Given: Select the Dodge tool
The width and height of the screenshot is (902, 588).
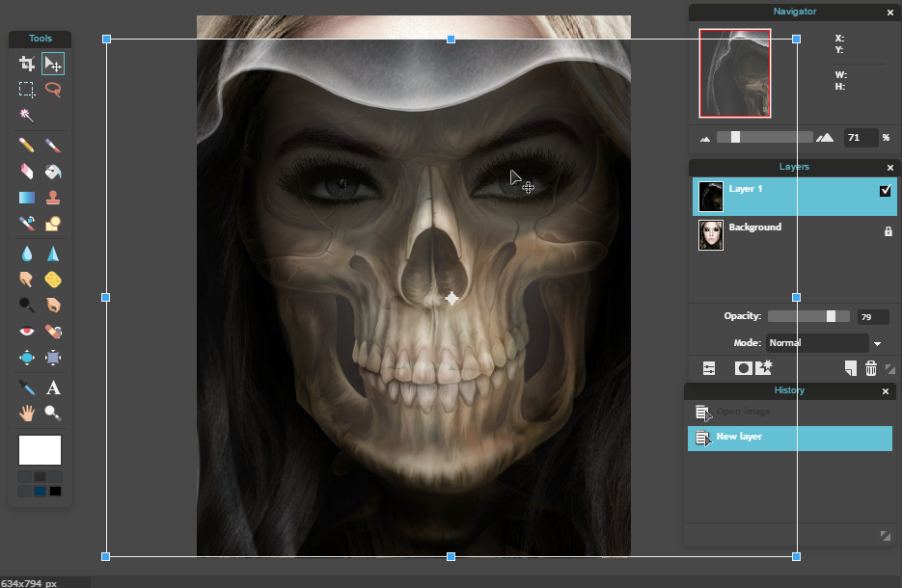Looking at the screenshot, I should pos(26,305).
